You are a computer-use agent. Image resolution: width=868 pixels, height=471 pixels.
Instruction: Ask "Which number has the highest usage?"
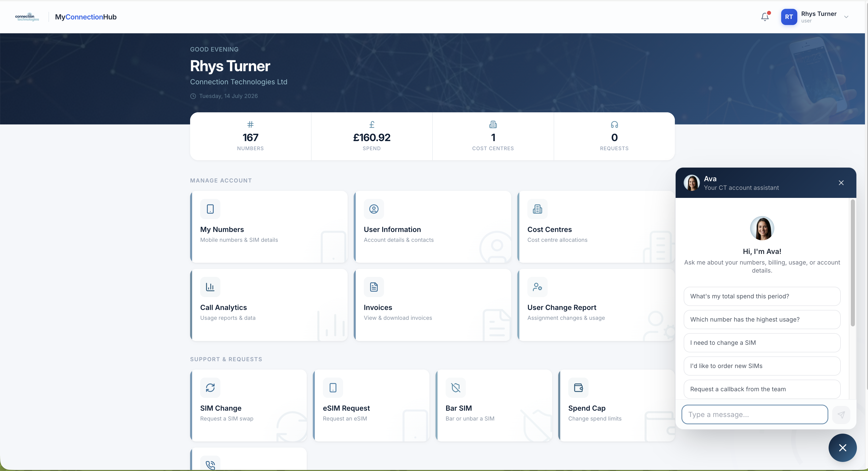pos(762,319)
